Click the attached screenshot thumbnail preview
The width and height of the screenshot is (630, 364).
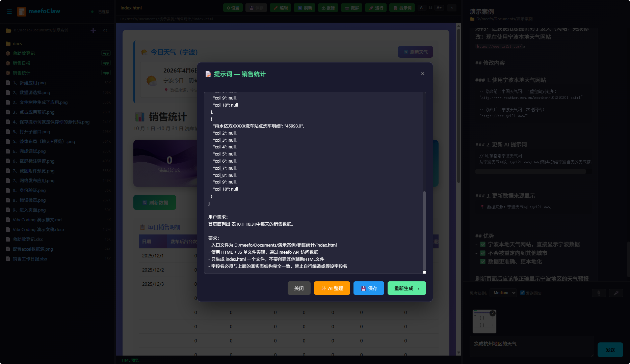484,323
